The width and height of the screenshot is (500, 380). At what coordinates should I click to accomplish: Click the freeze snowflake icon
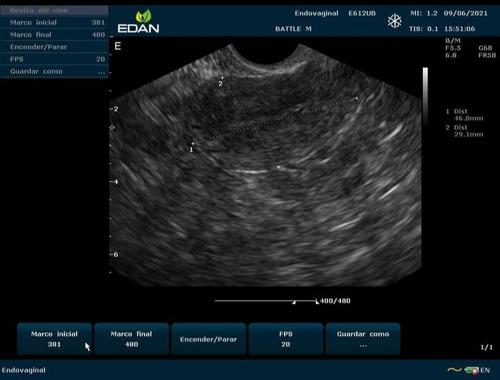394,21
